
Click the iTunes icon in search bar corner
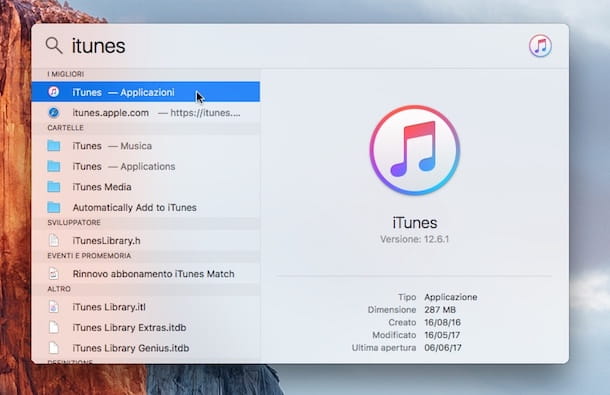[x=540, y=46]
